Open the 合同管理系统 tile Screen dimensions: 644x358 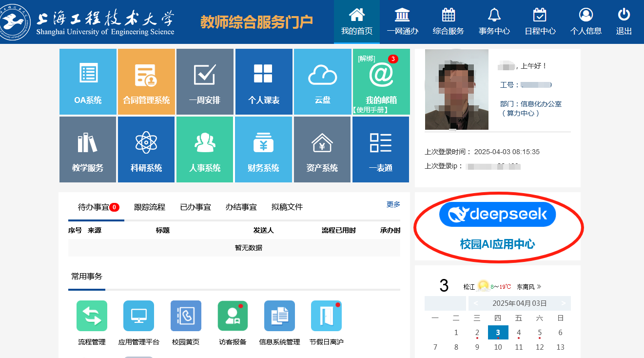coord(146,81)
